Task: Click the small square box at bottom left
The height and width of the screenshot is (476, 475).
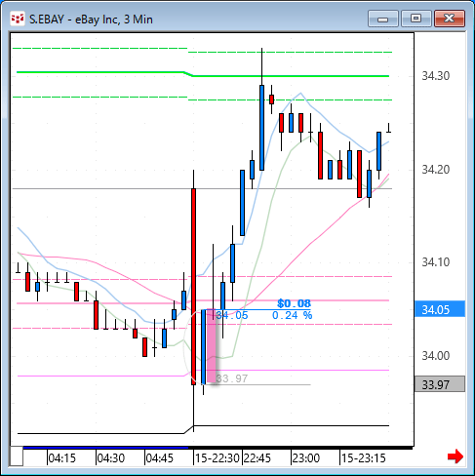Action: tap(17, 456)
